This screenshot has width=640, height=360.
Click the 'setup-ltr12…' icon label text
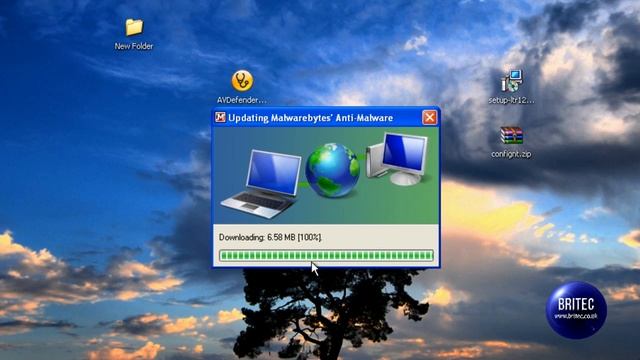coord(511,100)
